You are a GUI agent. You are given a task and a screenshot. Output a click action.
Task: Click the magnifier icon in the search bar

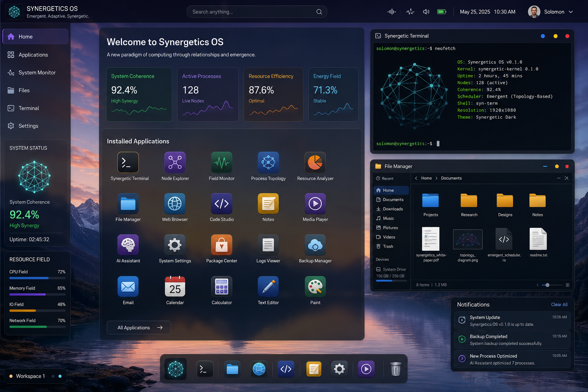(319, 12)
